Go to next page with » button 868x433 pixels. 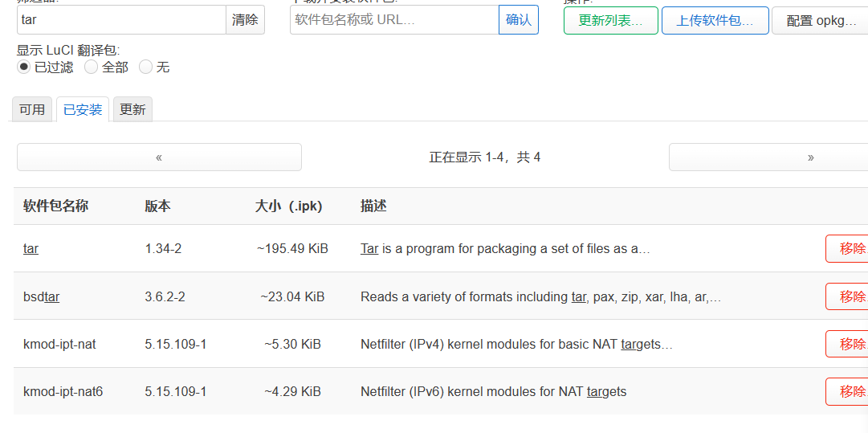point(768,157)
